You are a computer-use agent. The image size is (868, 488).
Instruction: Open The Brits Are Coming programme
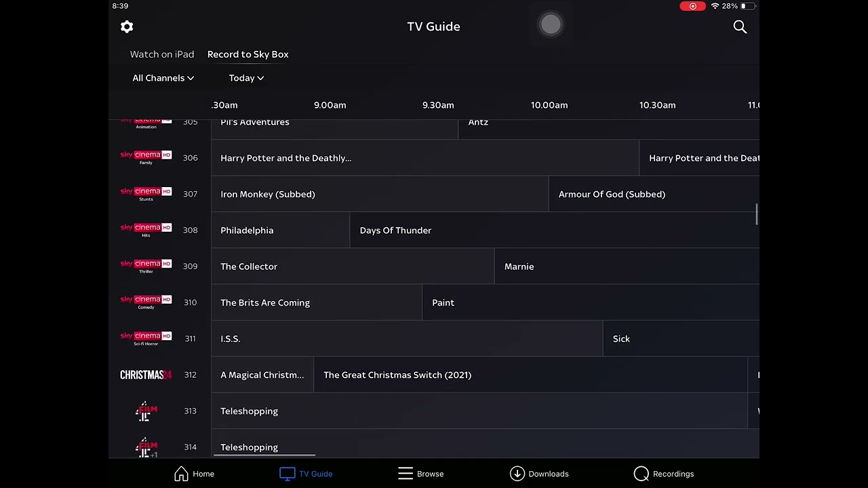pyautogui.click(x=316, y=302)
